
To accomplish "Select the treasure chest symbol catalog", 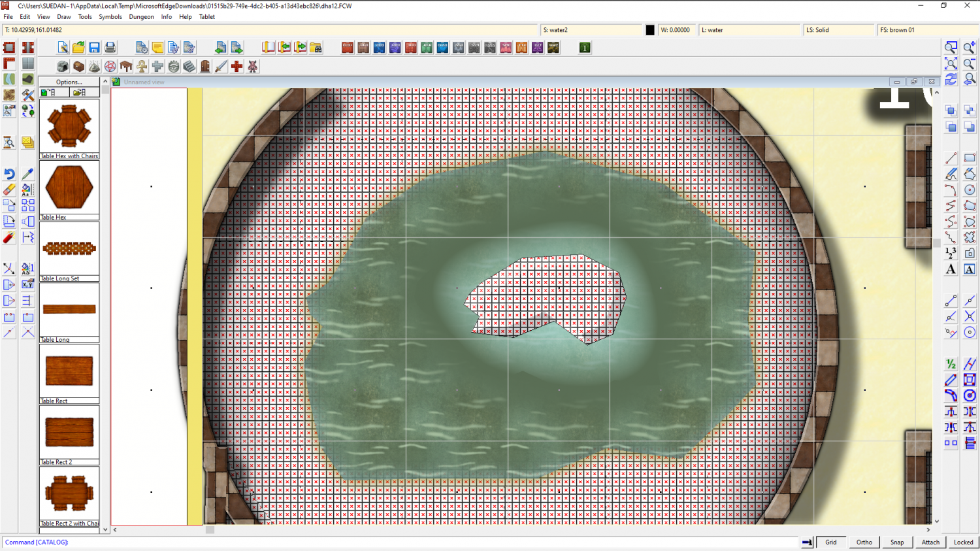I will pyautogui.click(x=78, y=66).
